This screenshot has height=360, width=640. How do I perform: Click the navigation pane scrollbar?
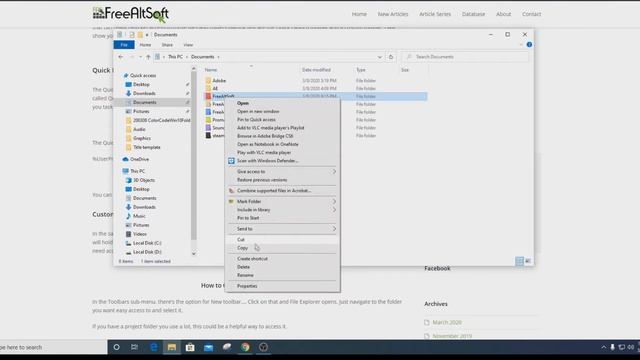coord(194,155)
